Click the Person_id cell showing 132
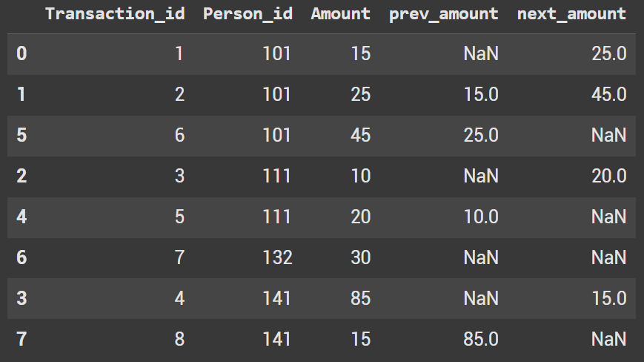The height and width of the screenshot is (362, 644). point(278,257)
